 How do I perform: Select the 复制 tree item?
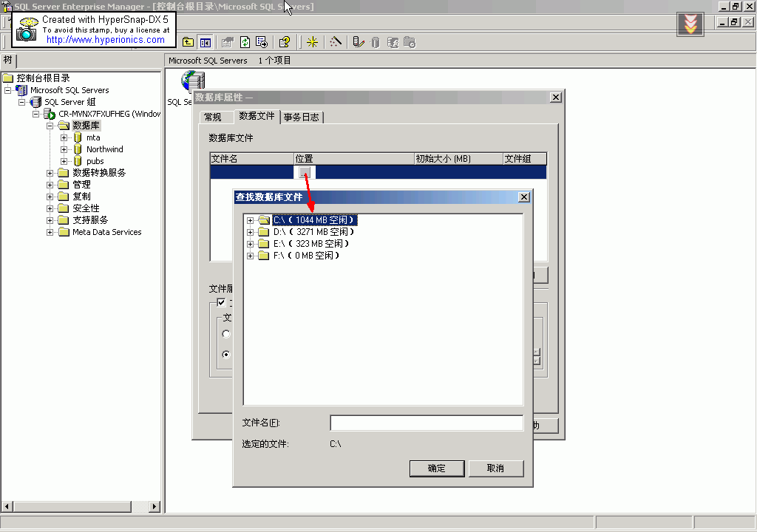(x=81, y=197)
